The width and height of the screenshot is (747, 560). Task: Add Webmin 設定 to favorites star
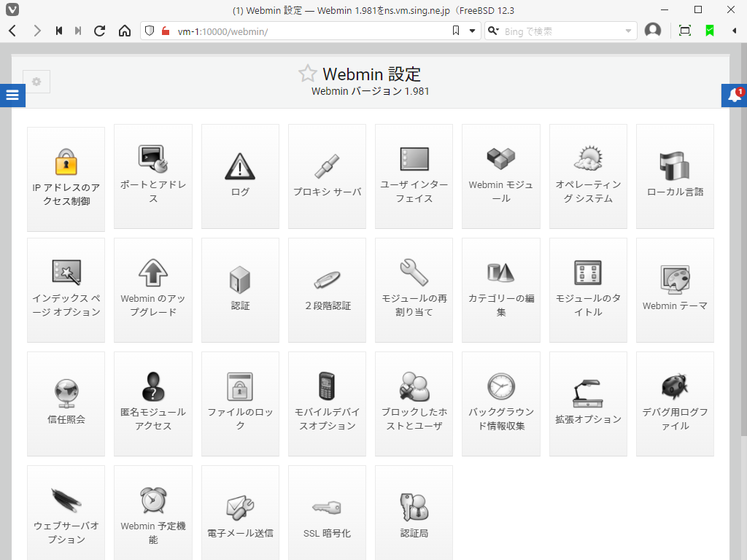point(307,74)
